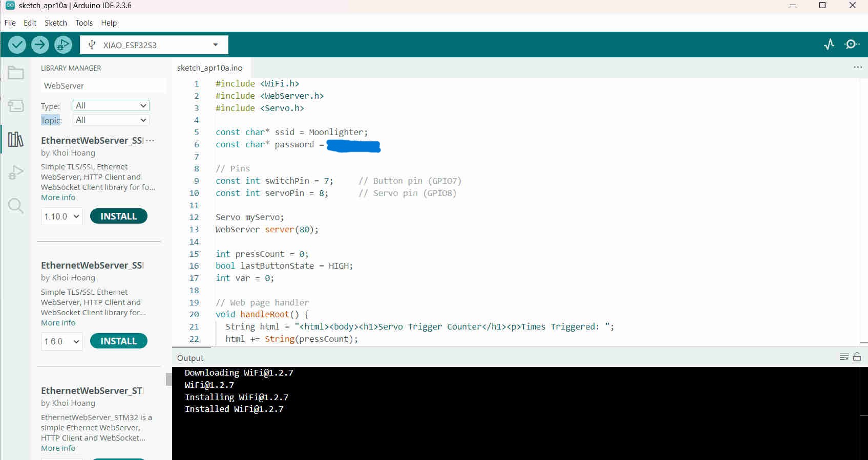Open More info for first EthernetWebServer_SSL library
This screenshot has height=460, width=868.
pyautogui.click(x=58, y=198)
